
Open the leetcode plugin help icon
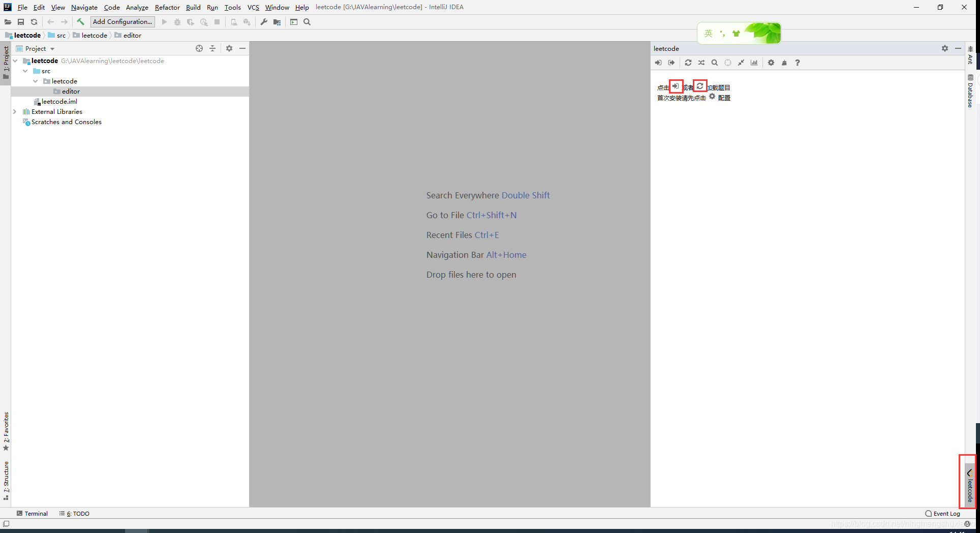[x=798, y=63]
